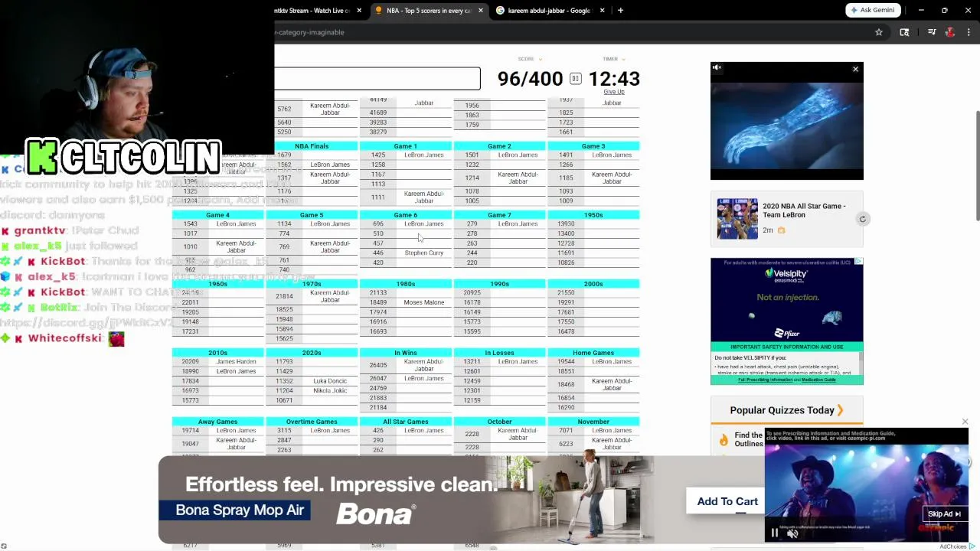Close the Stream Watch Live tab
The width and height of the screenshot is (980, 551).
[x=358, y=10]
